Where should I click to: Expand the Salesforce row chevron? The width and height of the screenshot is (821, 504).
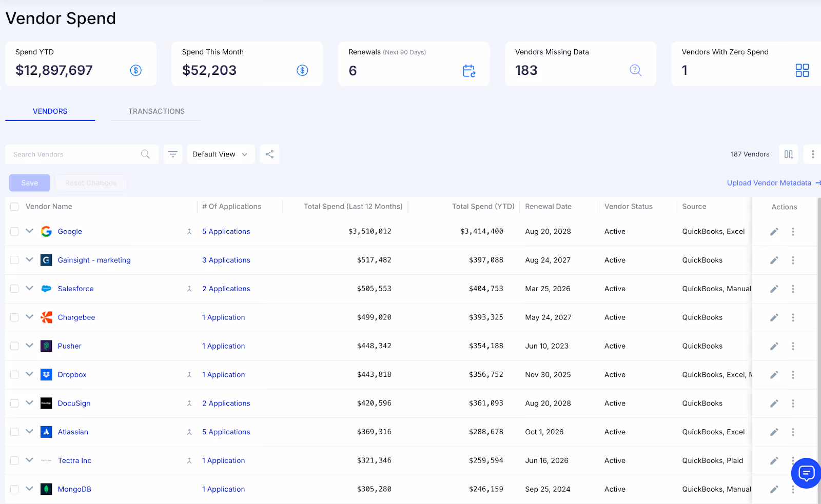[x=29, y=289]
